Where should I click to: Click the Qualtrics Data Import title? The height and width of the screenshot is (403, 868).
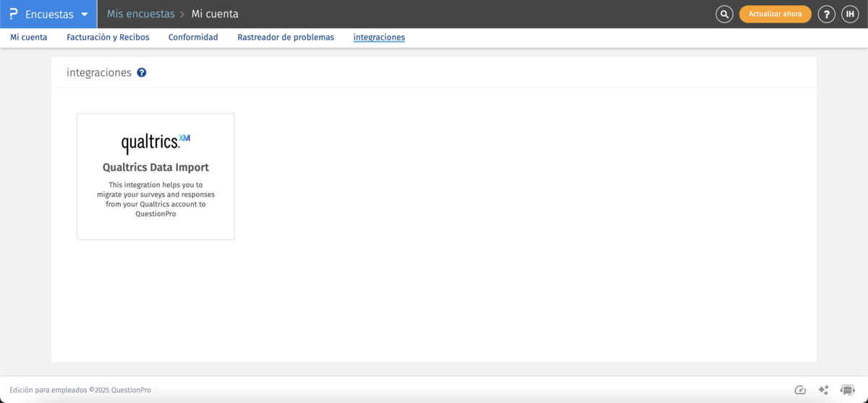click(x=156, y=167)
